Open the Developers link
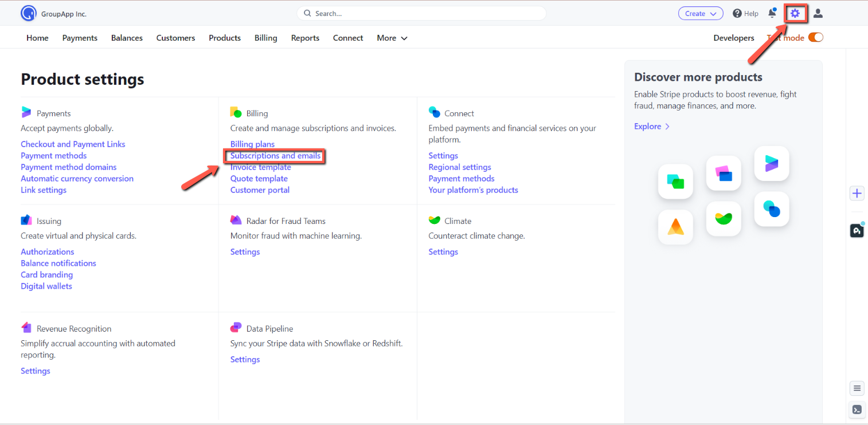Image resolution: width=868 pixels, height=425 pixels. click(x=733, y=38)
